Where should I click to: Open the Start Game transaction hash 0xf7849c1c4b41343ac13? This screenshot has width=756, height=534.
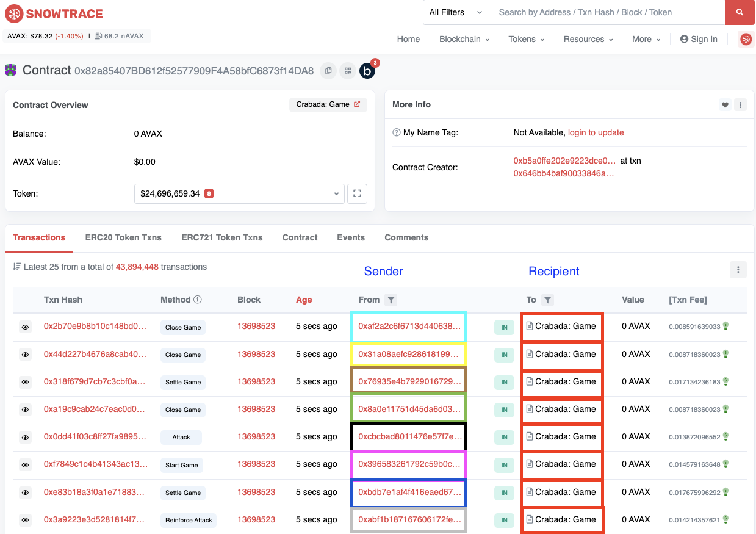coord(96,464)
